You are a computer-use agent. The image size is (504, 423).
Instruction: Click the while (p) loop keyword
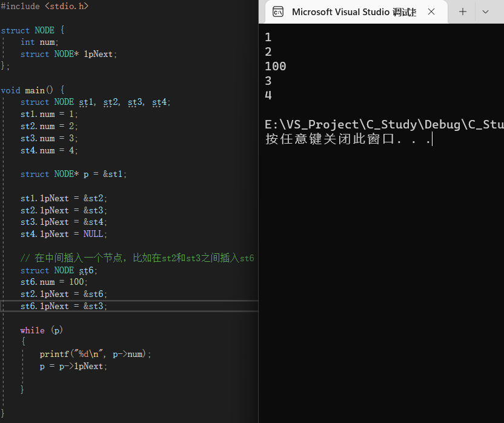pos(31,330)
